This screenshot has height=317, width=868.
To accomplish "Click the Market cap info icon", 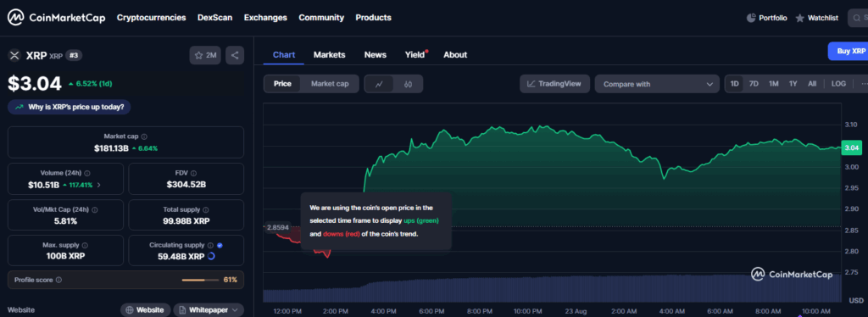I will click(144, 136).
